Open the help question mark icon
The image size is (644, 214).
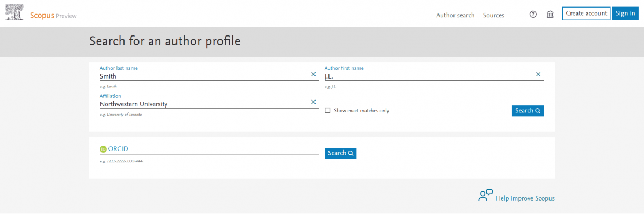click(x=533, y=15)
